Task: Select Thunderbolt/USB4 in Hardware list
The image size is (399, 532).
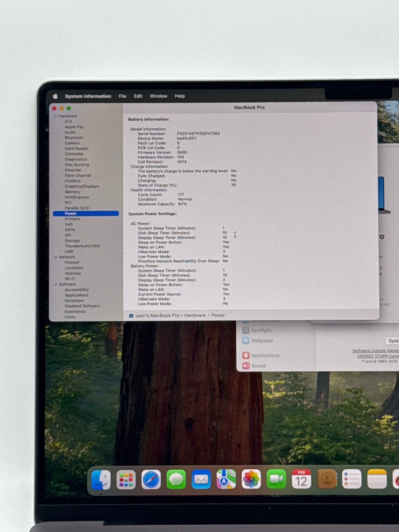Action: (x=82, y=246)
